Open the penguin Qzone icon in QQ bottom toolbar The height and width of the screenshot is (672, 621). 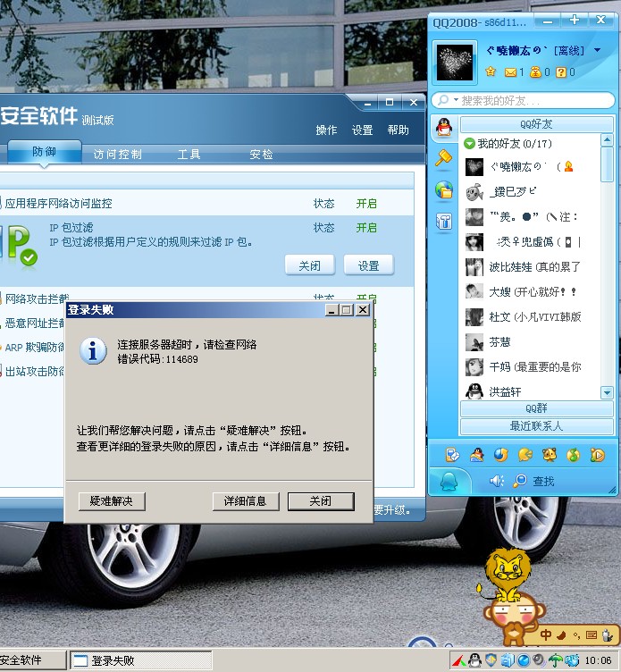point(476,454)
